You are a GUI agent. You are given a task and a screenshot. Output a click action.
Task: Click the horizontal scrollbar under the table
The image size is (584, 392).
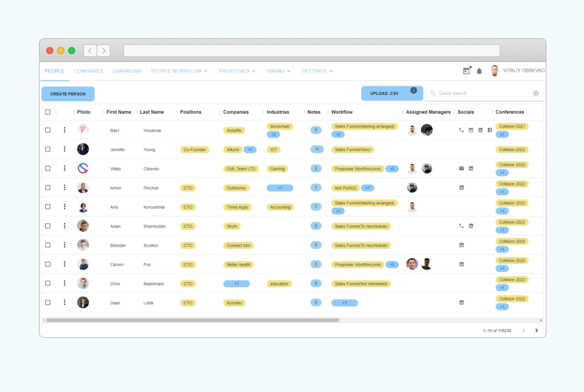click(x=193, y=320)
